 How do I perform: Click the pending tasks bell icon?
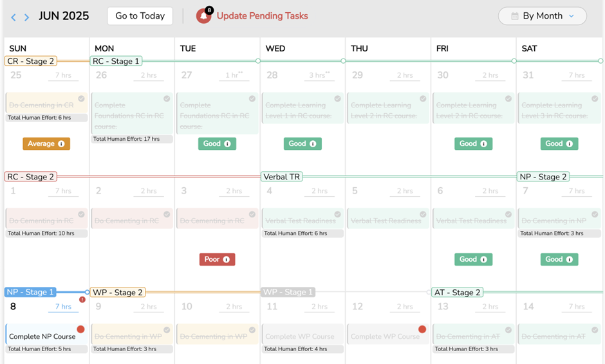click(x=203, y=16)
